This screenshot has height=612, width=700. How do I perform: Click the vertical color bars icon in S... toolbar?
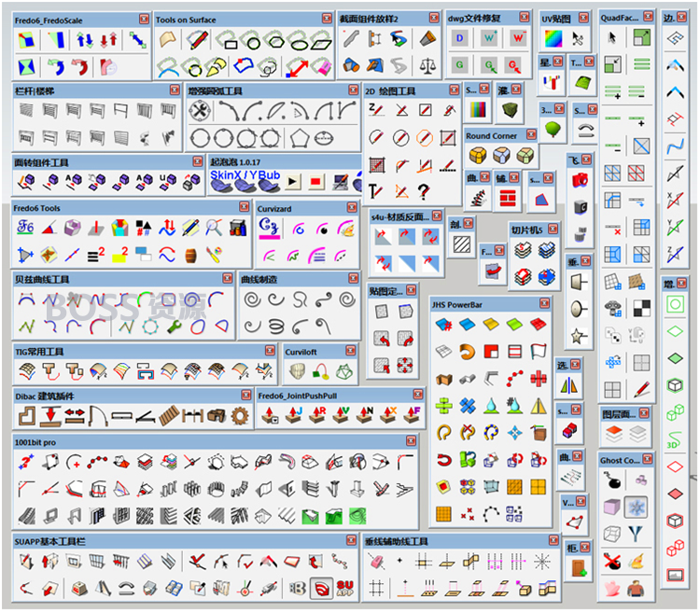point(478,109)
